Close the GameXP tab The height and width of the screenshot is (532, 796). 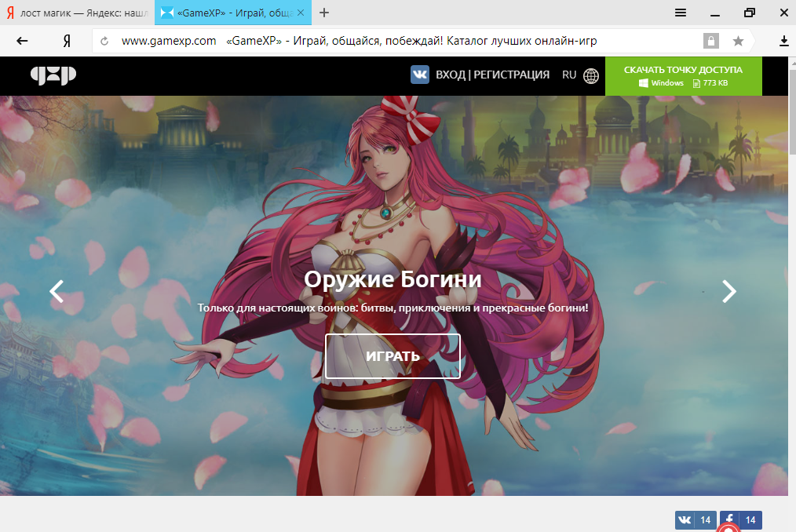click(301, 13)
